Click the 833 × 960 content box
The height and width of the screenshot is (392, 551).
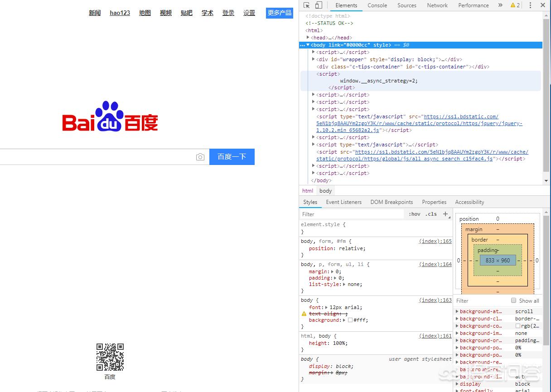pos(498,261)
